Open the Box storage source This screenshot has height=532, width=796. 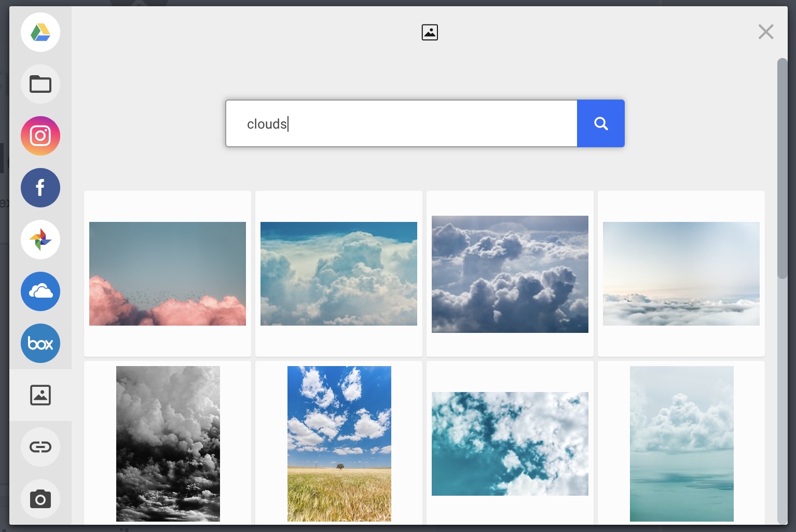(x=40, y=343)
